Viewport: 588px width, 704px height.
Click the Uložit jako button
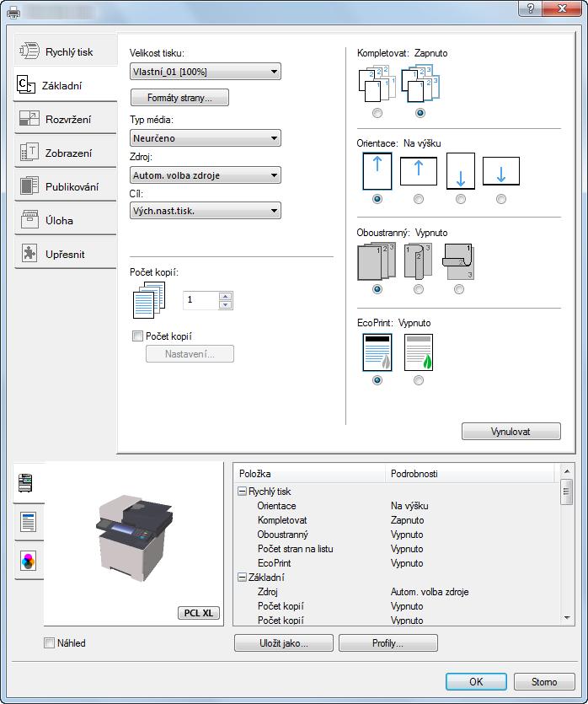[x=283, y=643]
